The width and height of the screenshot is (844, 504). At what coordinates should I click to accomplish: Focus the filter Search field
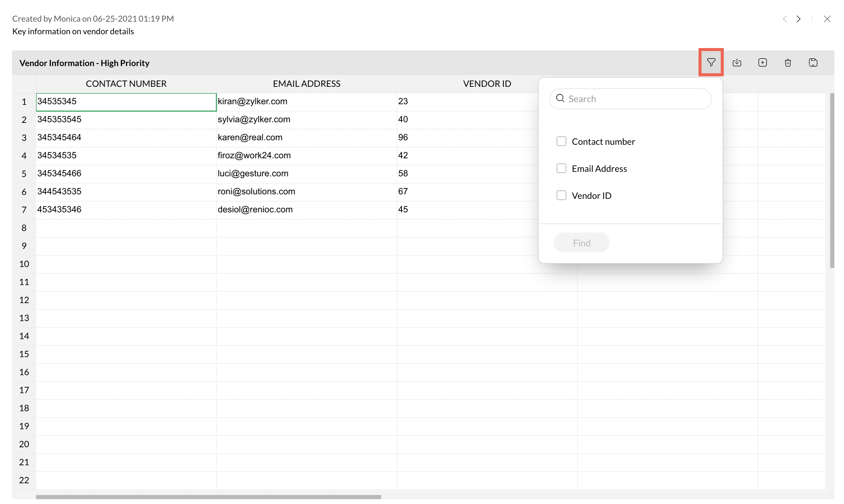coord(635,99)
